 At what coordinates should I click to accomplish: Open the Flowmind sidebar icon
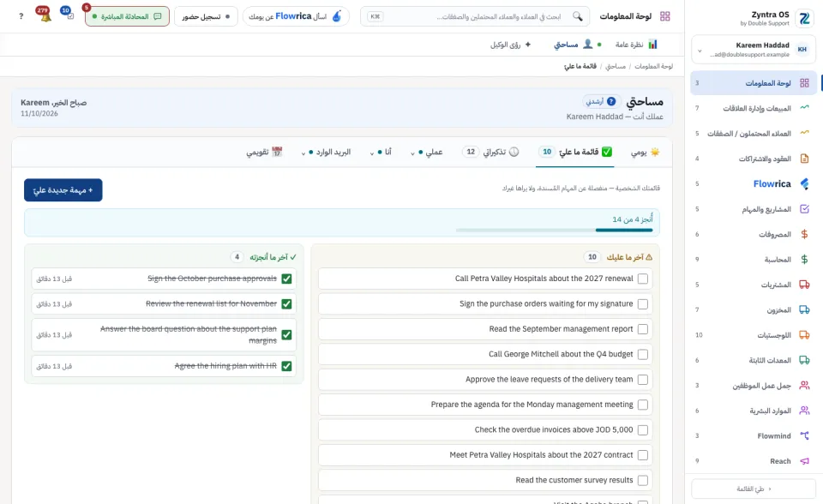tap(804, 435)
